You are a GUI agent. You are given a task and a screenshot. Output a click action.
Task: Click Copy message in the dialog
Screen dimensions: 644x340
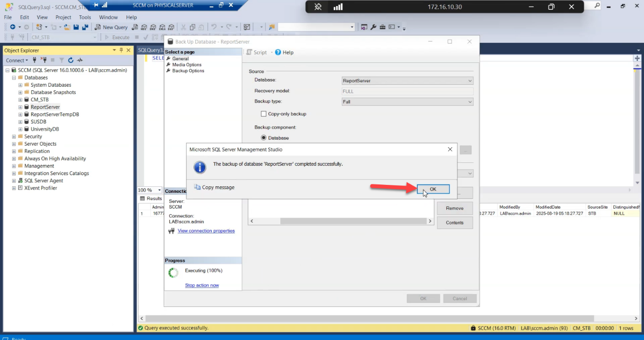[x=214, y=187]
